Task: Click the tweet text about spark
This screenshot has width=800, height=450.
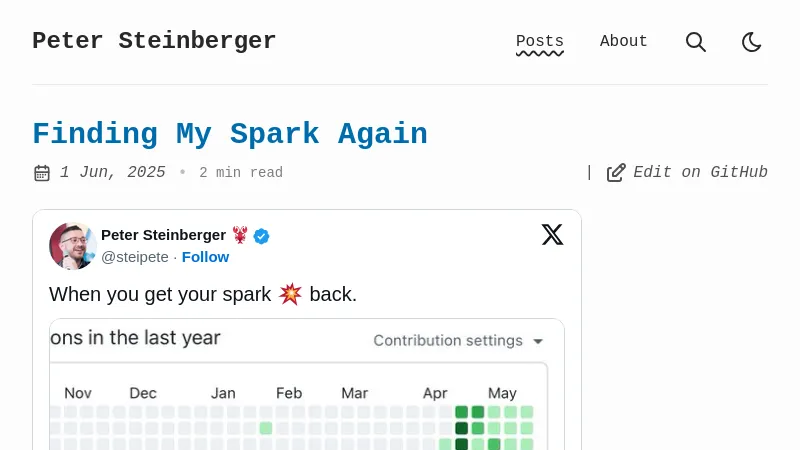Action: (x=160, y=294)
